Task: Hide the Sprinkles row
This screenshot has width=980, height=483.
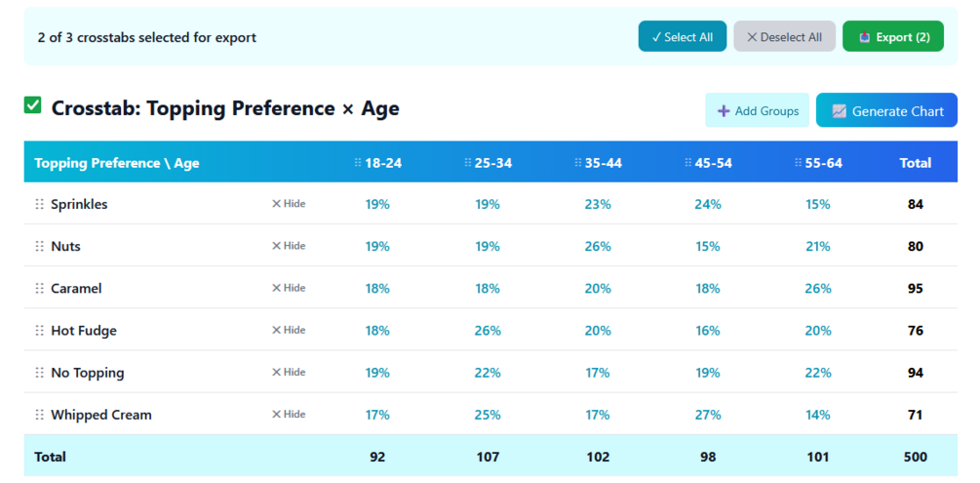Action: [289, 204]
